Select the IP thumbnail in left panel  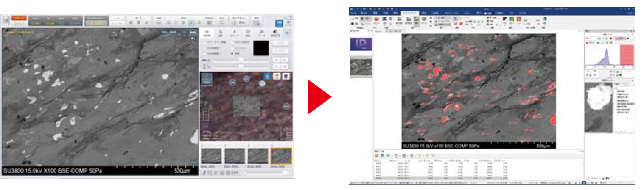(x=360, y=44)
